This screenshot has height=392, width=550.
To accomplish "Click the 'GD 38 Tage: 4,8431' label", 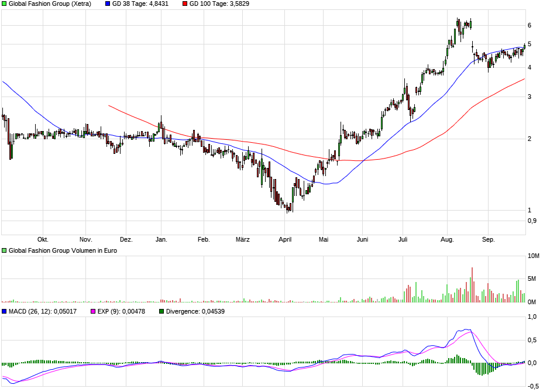I will click(x=140, y=4).
